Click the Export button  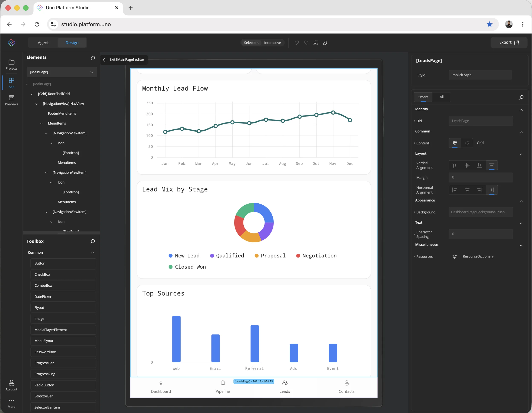pos(509,43)
